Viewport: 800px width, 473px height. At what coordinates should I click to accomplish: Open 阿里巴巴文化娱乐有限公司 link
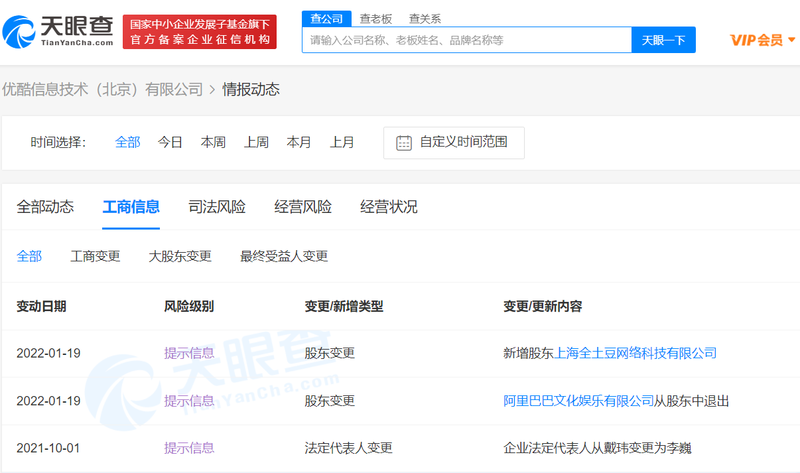[x=579, y=401]
